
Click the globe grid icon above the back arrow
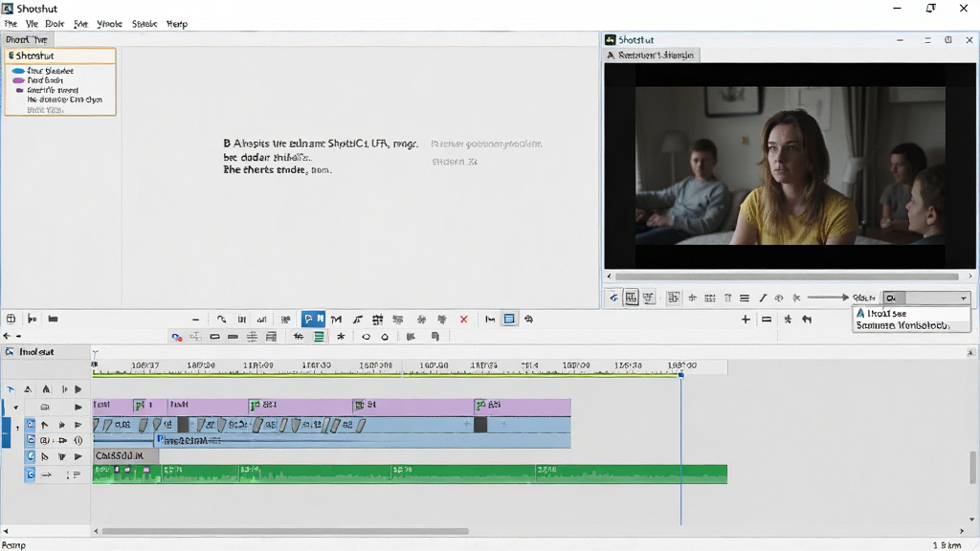coord(11,319)
